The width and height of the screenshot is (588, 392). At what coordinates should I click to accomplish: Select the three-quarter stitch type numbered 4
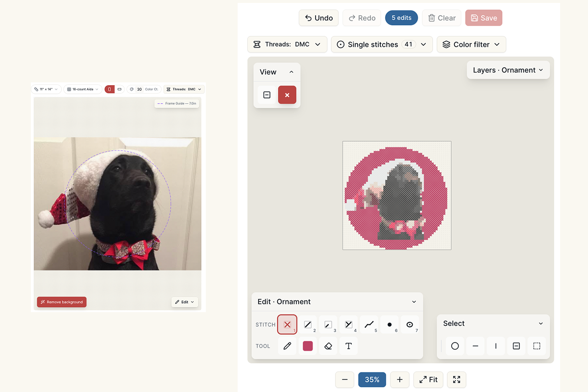[349, 324]
